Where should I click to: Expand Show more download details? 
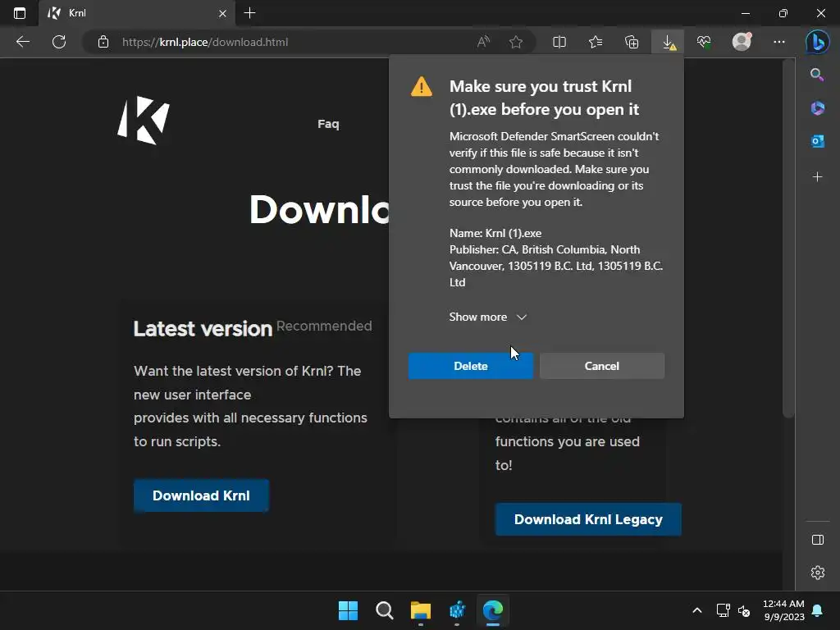487,317
